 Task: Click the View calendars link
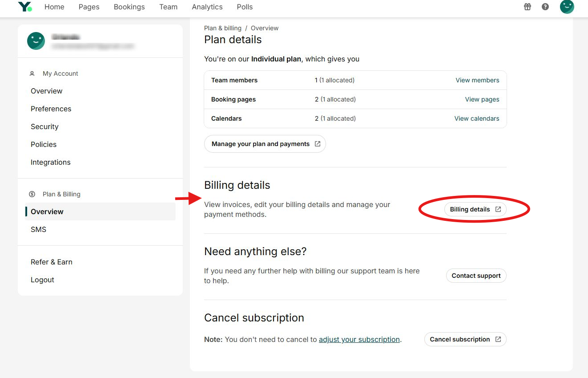point(476,118)
